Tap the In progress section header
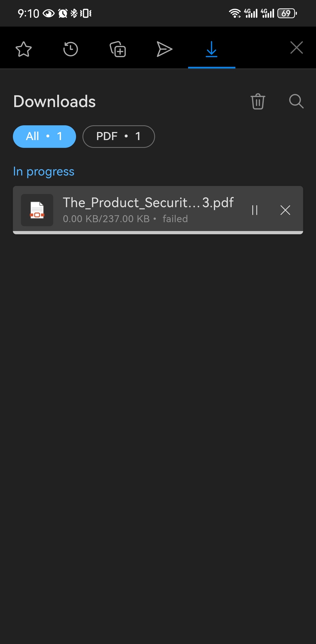 coord(44,172)
